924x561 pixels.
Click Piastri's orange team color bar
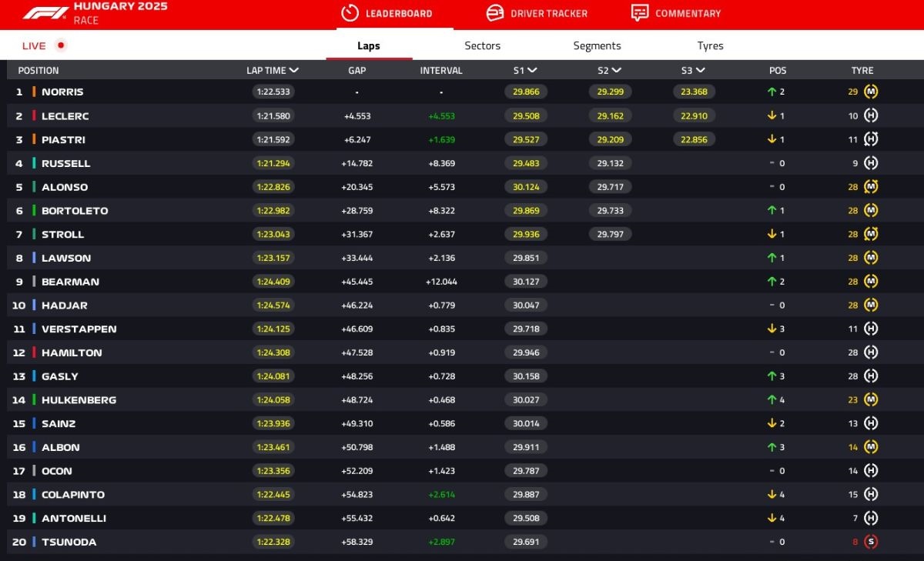point(34,139)
